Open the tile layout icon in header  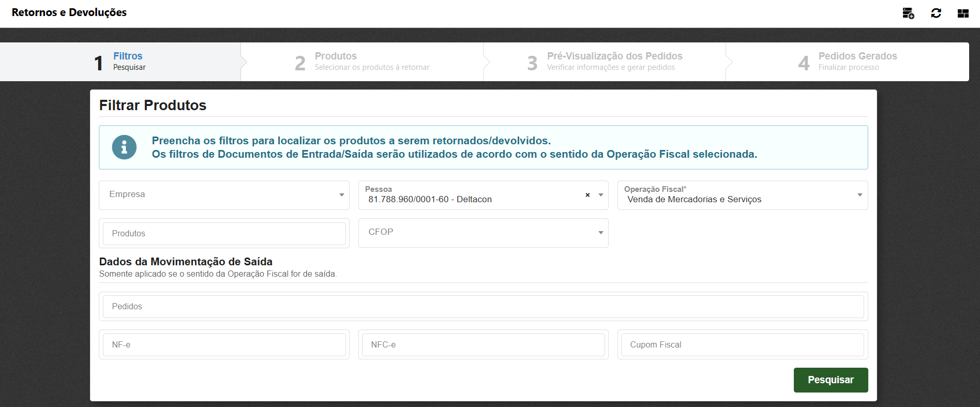point(962,13)
